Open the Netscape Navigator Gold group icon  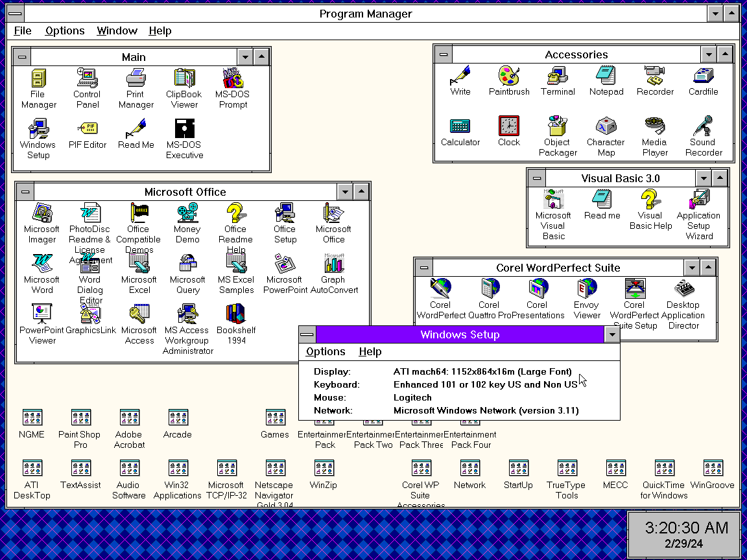tap(275, 468)
